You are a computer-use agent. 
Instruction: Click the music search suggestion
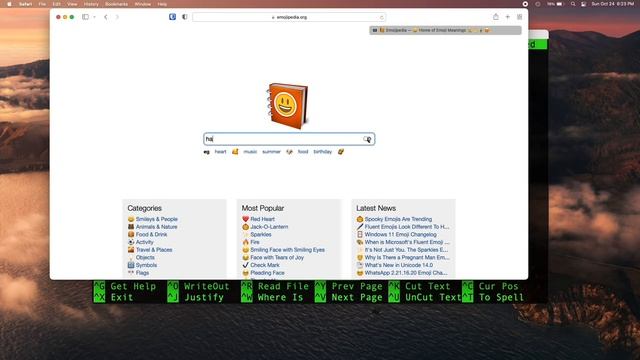[250, 152]
